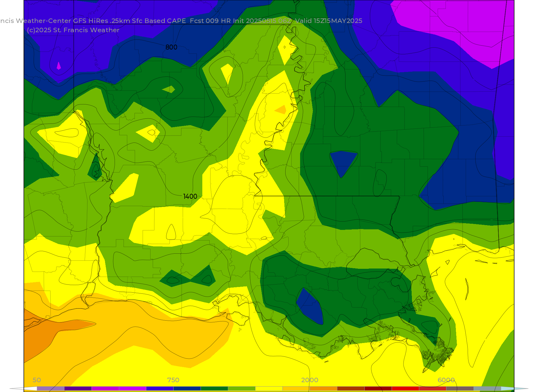
Task: Select the lavender swatch in the color bar
Action: pos(51,389)
